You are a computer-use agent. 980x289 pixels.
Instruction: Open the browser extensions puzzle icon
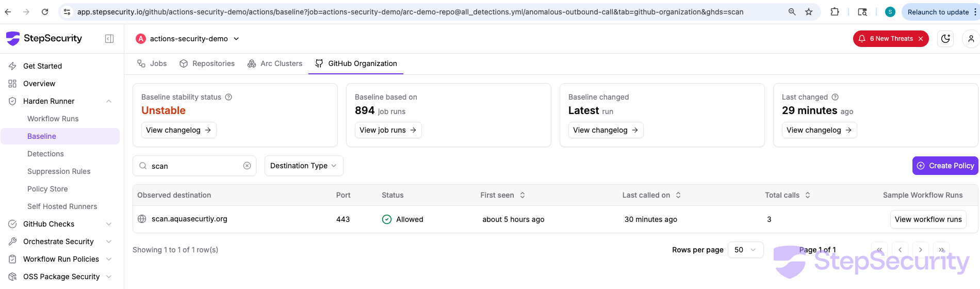pyautogui.click(x=835, y=12)
